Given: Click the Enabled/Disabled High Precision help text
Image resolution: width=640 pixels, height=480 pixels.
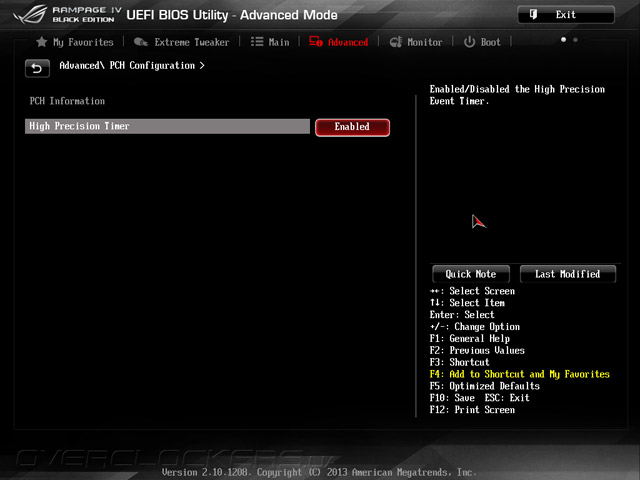Looking at the screenshot, I should coord(517,95).
